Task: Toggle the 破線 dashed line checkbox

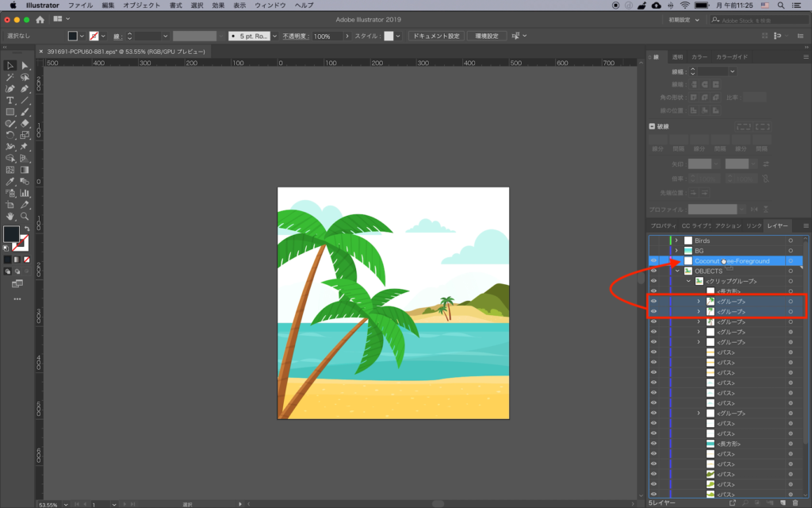Action: (653, 126)
